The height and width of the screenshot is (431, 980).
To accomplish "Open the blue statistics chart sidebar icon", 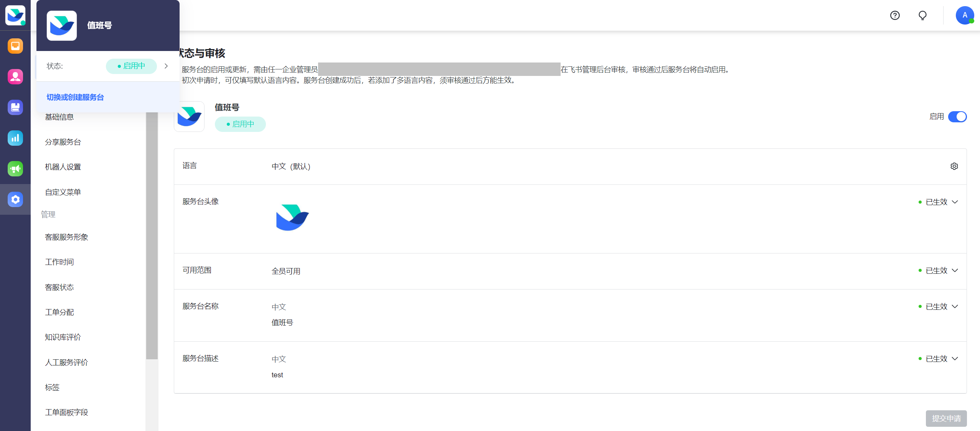I will (15, 138).
